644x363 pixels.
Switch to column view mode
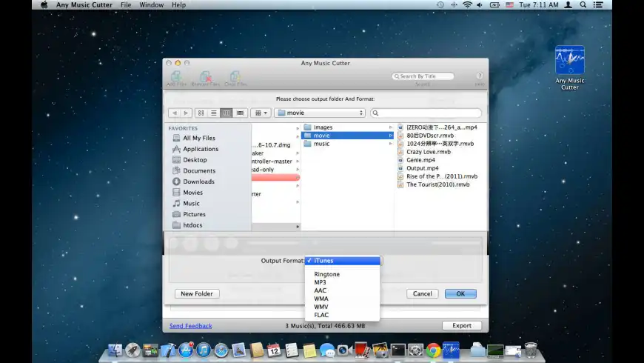pos(227,113)
